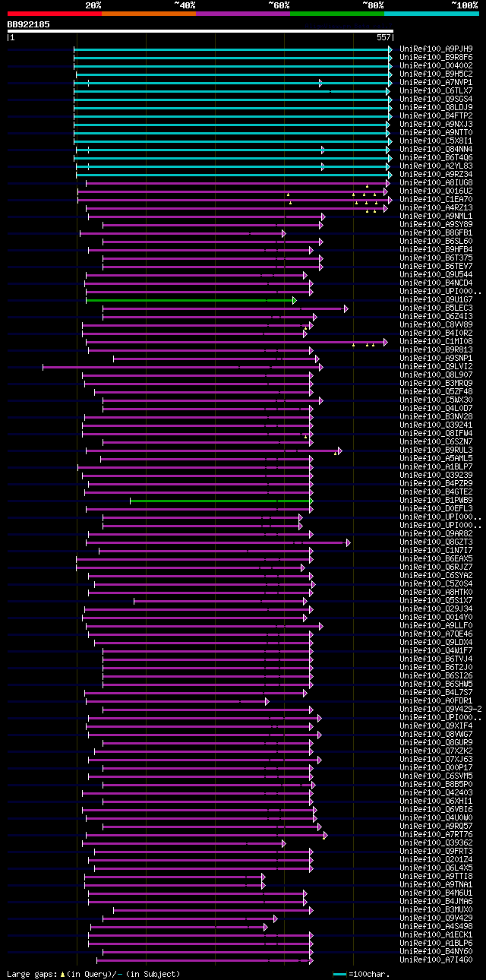Click the cyan alignment bar for UniRef100_A9PJH9

(x=232, y=49)
